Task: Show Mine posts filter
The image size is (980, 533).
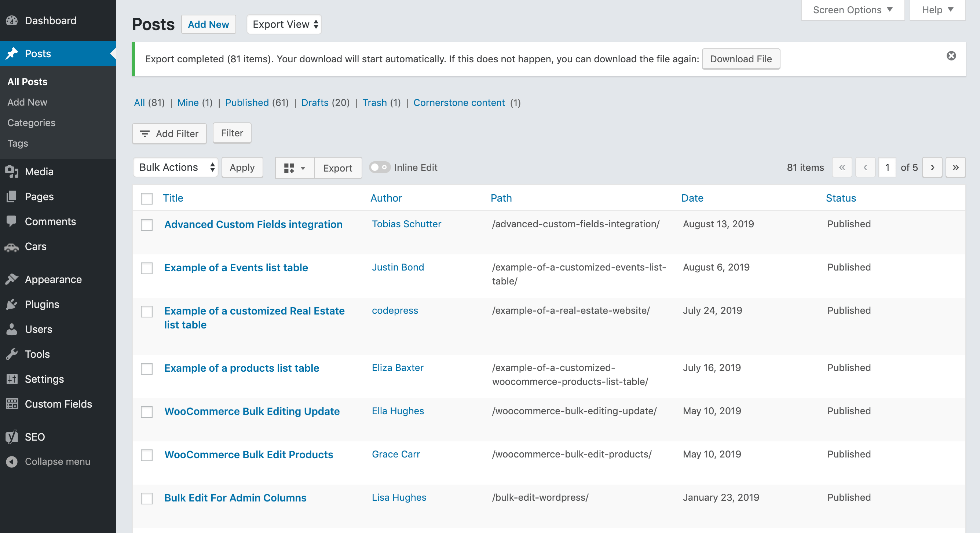Action: [188, 103]
